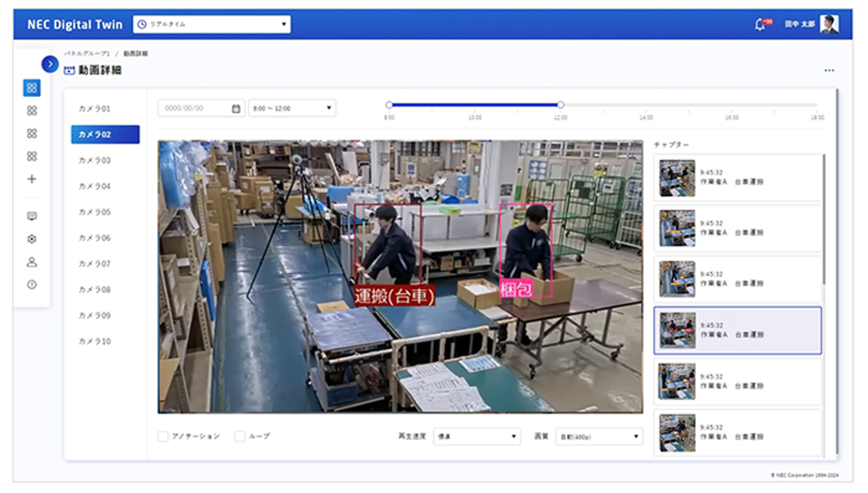
Task: Enable the アノテーション checkbox
Action: 163,437
